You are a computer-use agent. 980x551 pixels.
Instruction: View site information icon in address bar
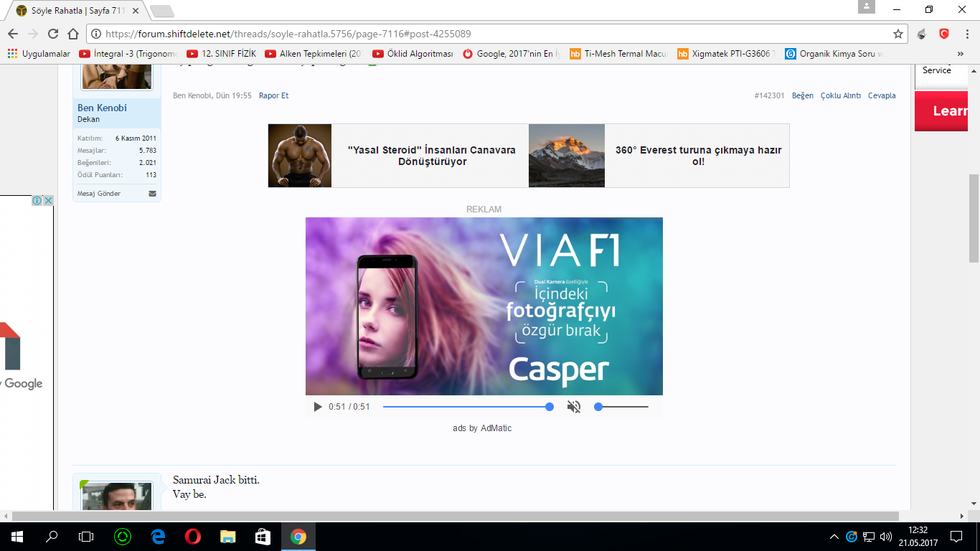pyautogui.click(x=95, y=34)
